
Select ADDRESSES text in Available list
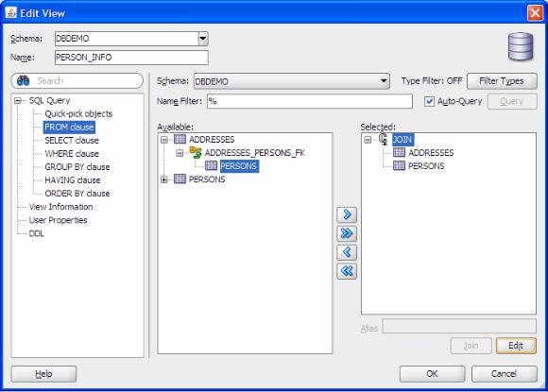[x=212, y=140]
